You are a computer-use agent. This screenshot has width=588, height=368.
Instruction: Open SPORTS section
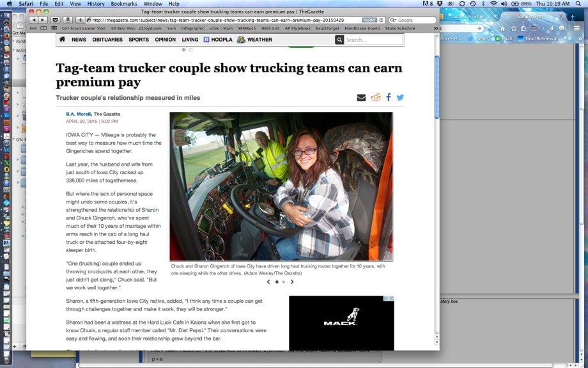pos(139,40)
